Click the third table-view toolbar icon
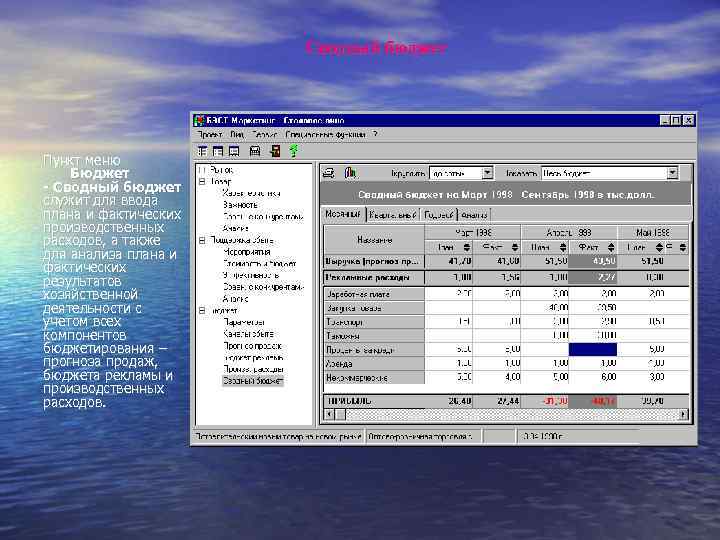This screenshot has height=540, width=720. [x=233, y=151]
